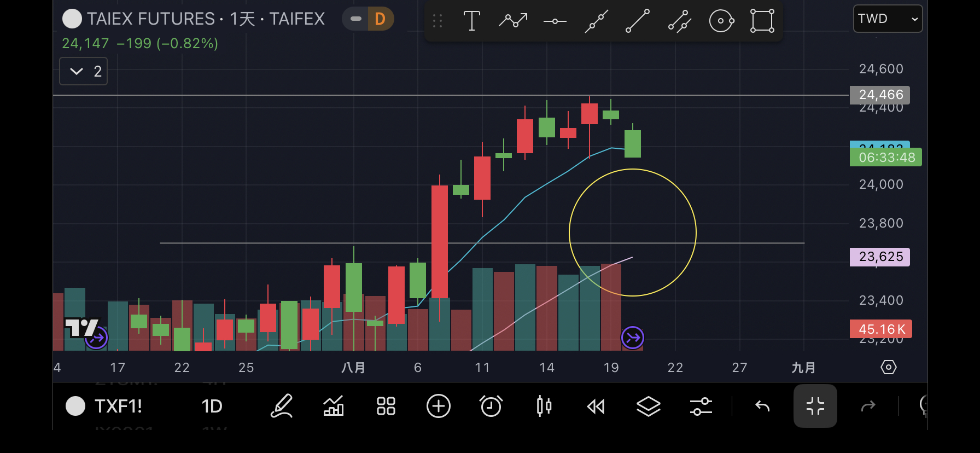Open the 1D interval selector
The height and width of the screenshot is (453, 980).
(212, 406)
